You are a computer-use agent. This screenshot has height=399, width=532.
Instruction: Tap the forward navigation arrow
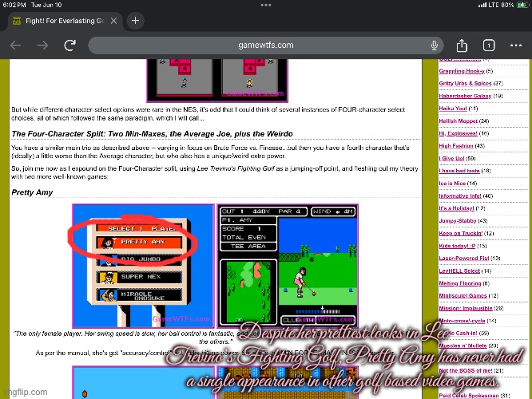[42, 45]
